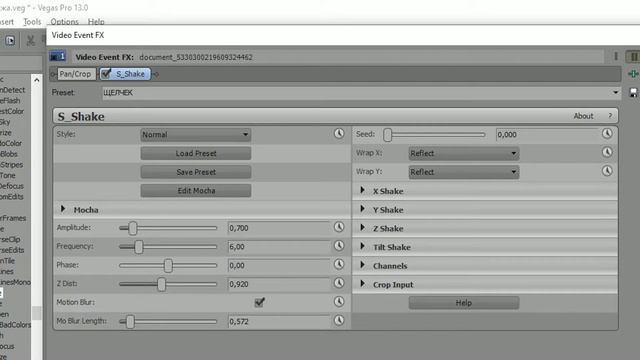Image resolution: width=640 pixels, height=360 pixels.
Task: Expand the Y Shake section
Action: click(362, 209)
